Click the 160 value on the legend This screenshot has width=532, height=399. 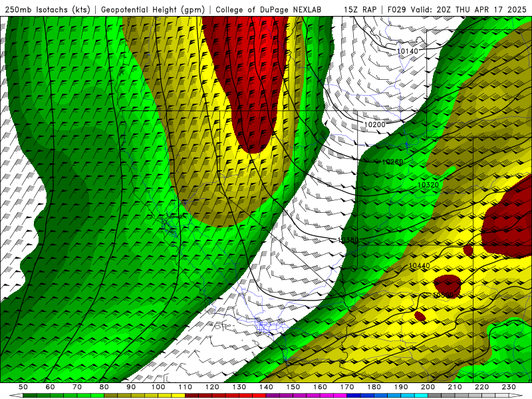(321, 387)
